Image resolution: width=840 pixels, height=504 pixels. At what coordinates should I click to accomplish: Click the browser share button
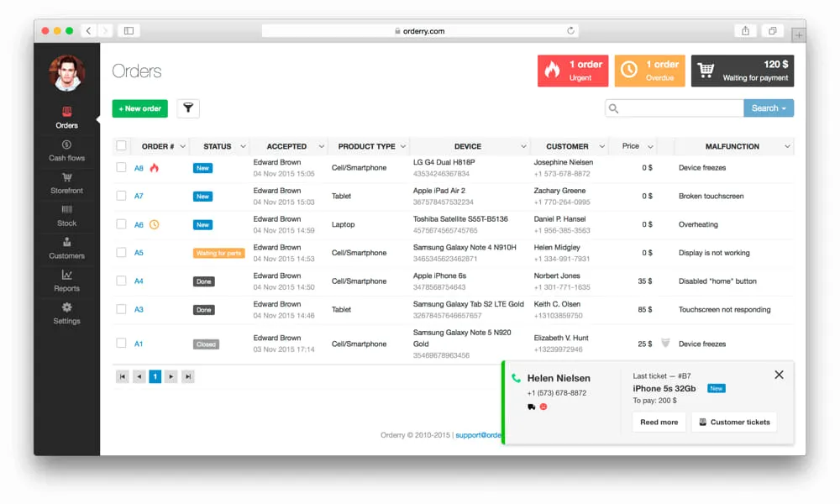tap(745, 30)
